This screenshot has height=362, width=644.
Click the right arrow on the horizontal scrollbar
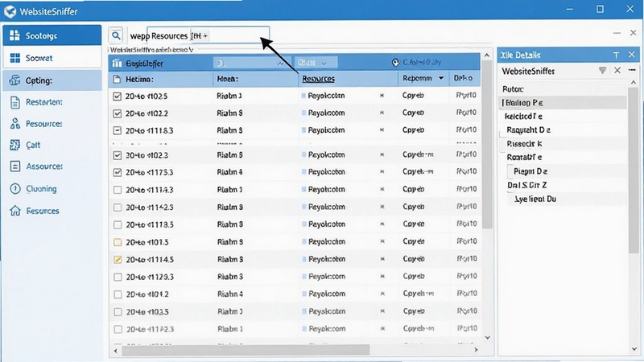pos(476,350)
